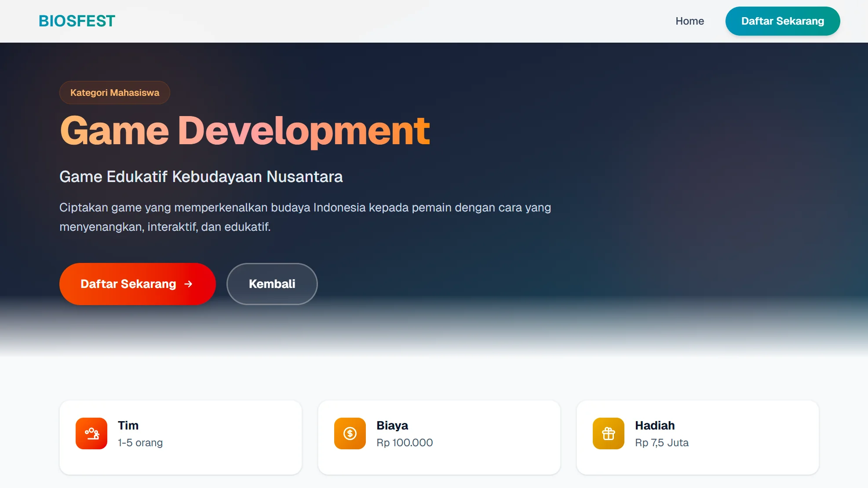Select the Hadiah card title

655,426
